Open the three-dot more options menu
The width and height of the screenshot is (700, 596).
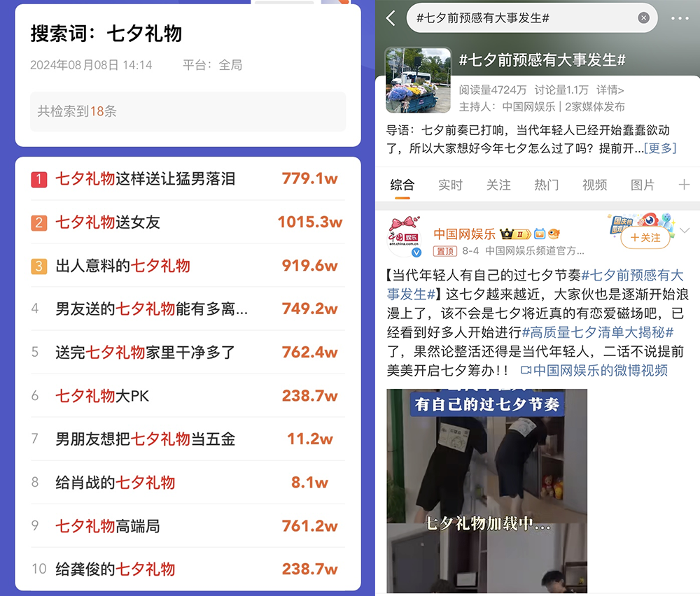tap(680, 18)
